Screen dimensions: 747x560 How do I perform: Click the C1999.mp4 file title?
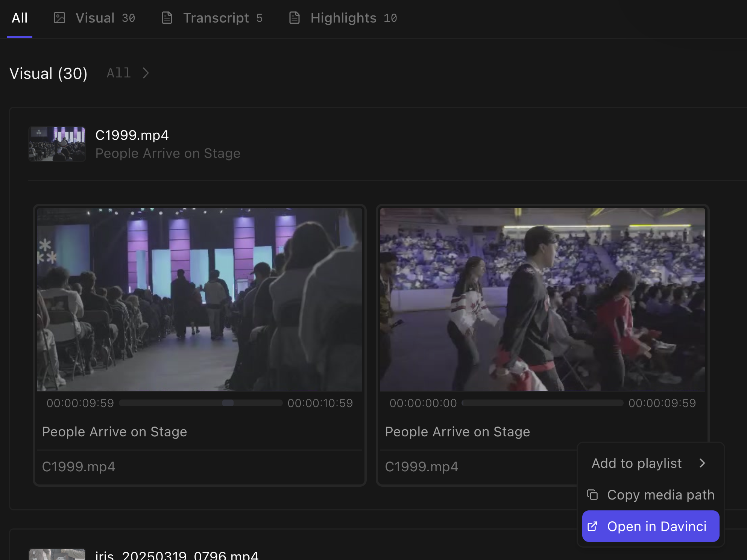pyautogui.click(x=132, y=135)
